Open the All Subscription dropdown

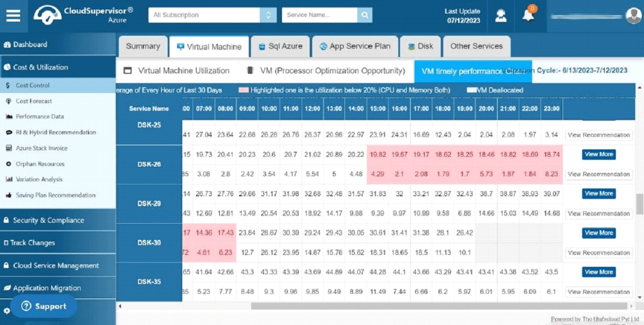click(212, 15)
